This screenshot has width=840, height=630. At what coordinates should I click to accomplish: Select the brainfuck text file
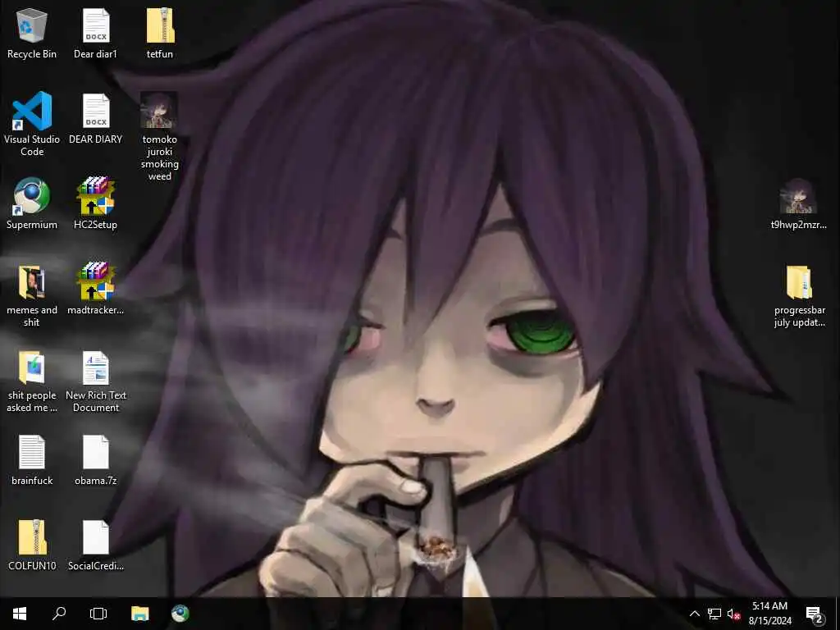coord(32,459)
